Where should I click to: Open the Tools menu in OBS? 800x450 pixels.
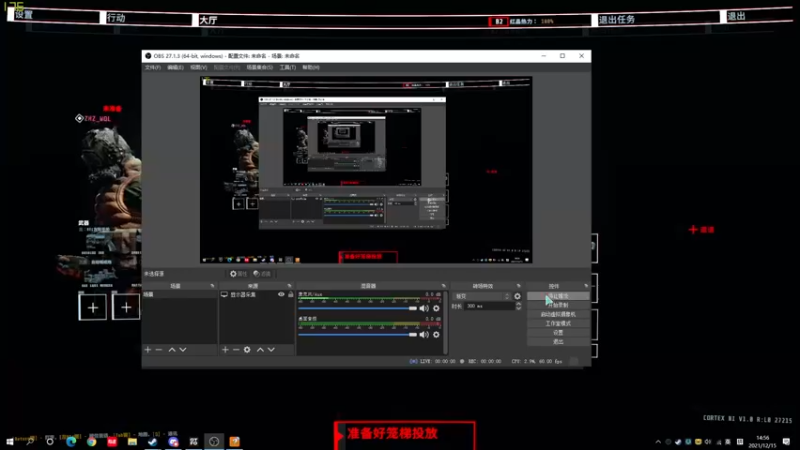click(x=287, y=67)
